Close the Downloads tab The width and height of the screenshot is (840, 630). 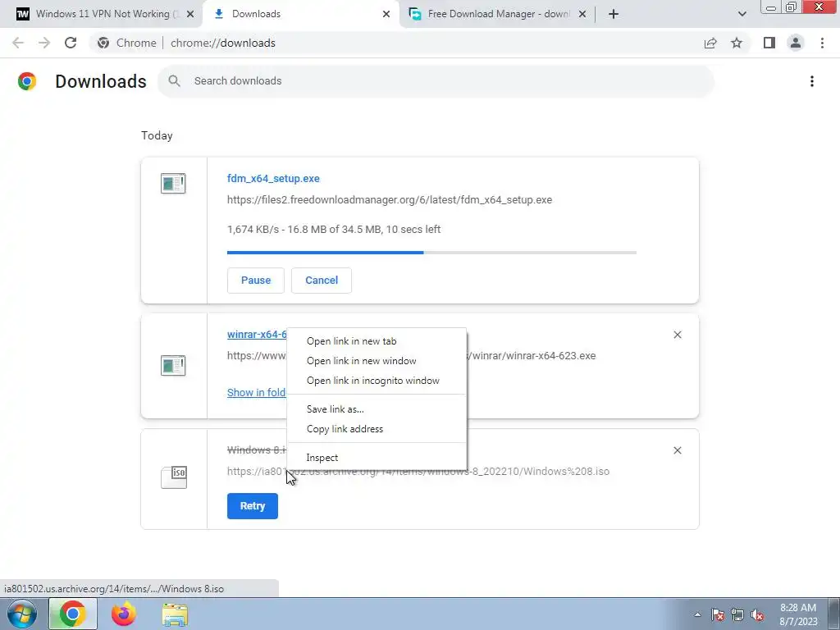click(386, 14)
